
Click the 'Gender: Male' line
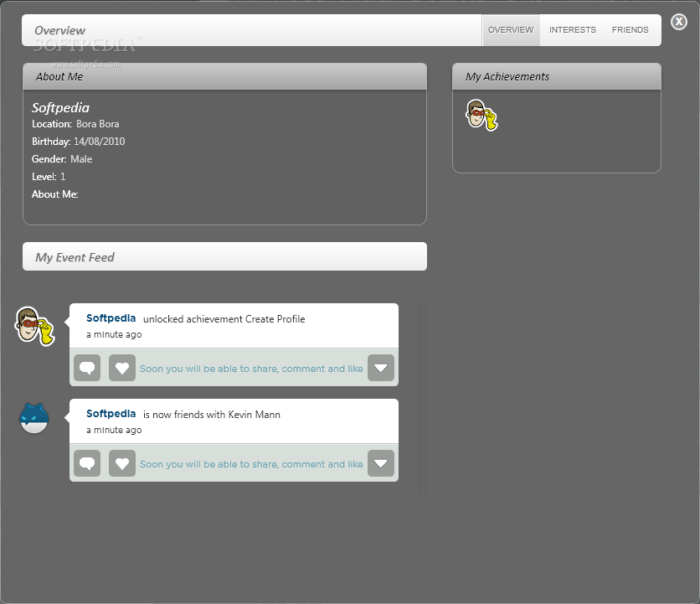pos(62,159)
